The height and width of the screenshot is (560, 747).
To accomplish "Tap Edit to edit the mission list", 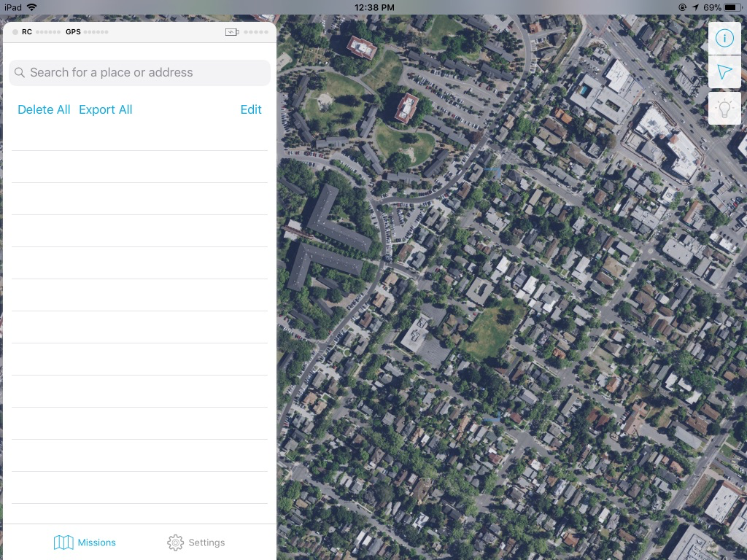I will (251, 109).
